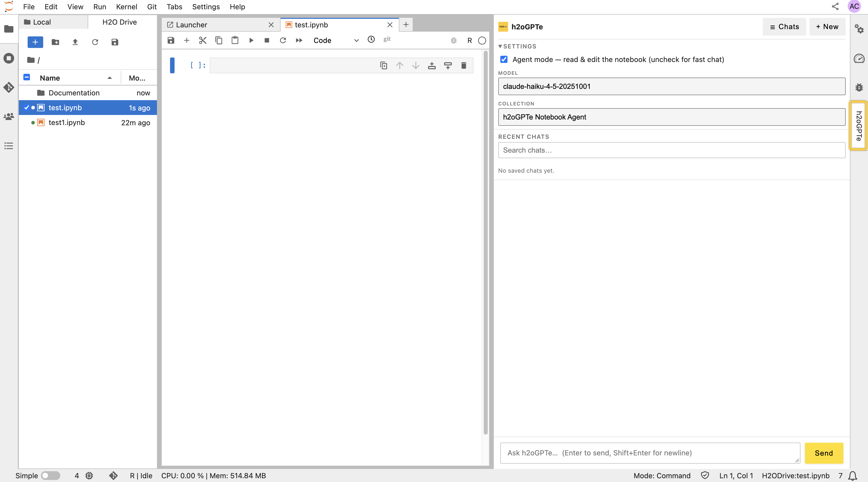
Task: Open the notifications bell in status bar
Action: (852, 476)
